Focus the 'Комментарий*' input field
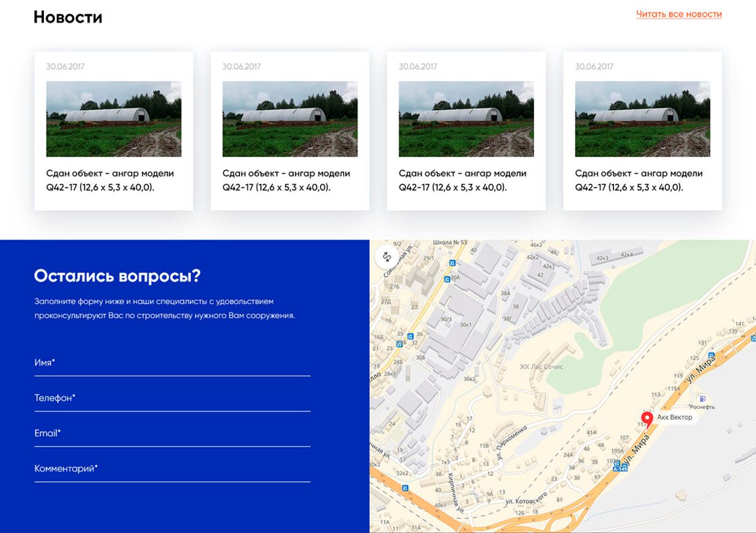 click(173, 469)
